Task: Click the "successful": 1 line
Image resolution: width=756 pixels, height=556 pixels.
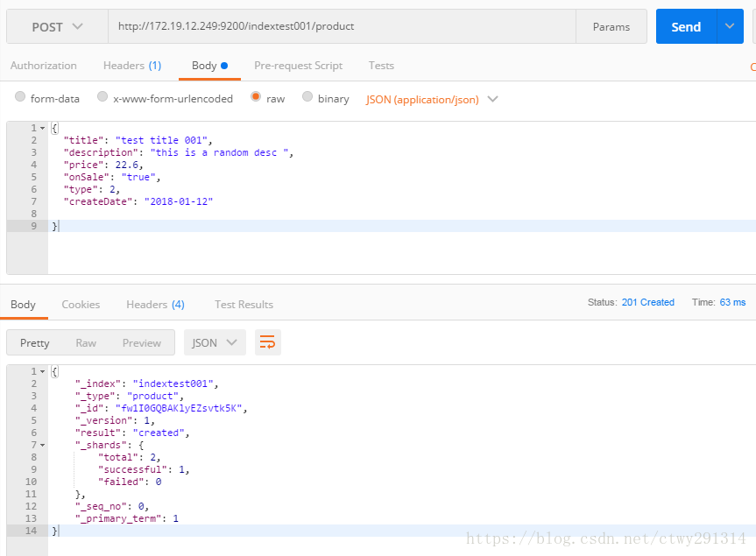Action: (144, 470)
